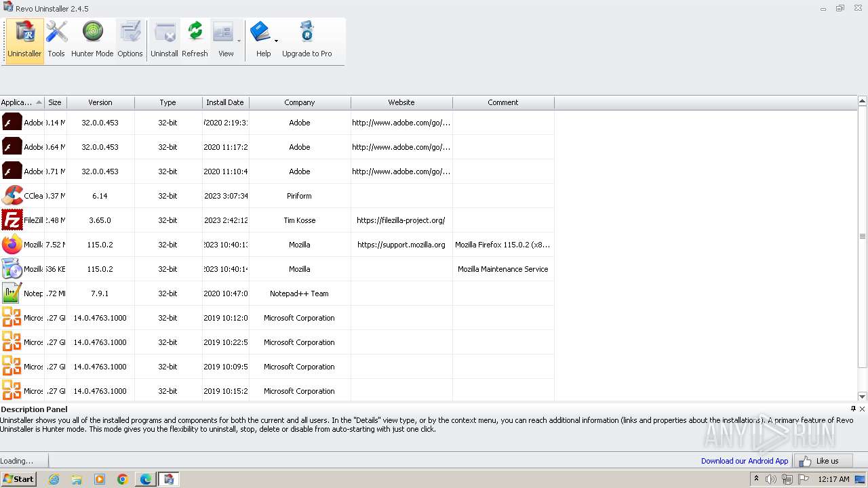Switch to Revo Uninstaller taskbar button
The width and height of the screenshot is (868, 488).
(169, 479)
